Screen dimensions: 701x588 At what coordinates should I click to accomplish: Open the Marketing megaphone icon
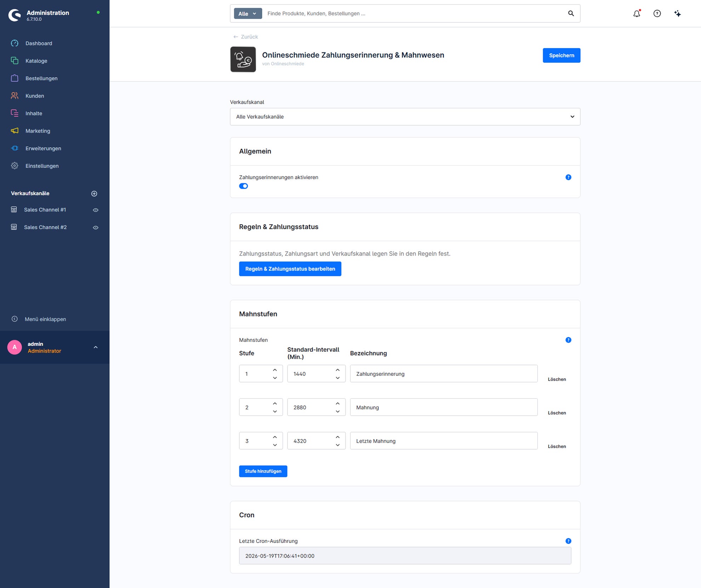click(15, 131)
